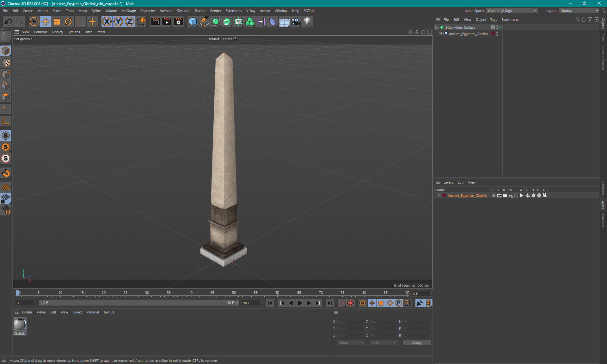The image size is (607, 364).
Task: Open the Scale mode dropdown
Action: (x=383, y=343)
